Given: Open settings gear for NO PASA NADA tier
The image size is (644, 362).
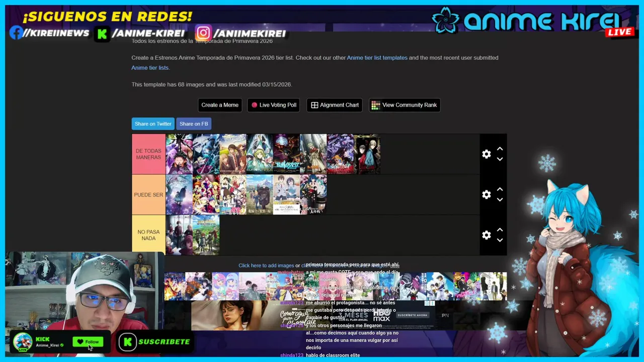Looking at the screenshot, I should (x=486, y=235).
